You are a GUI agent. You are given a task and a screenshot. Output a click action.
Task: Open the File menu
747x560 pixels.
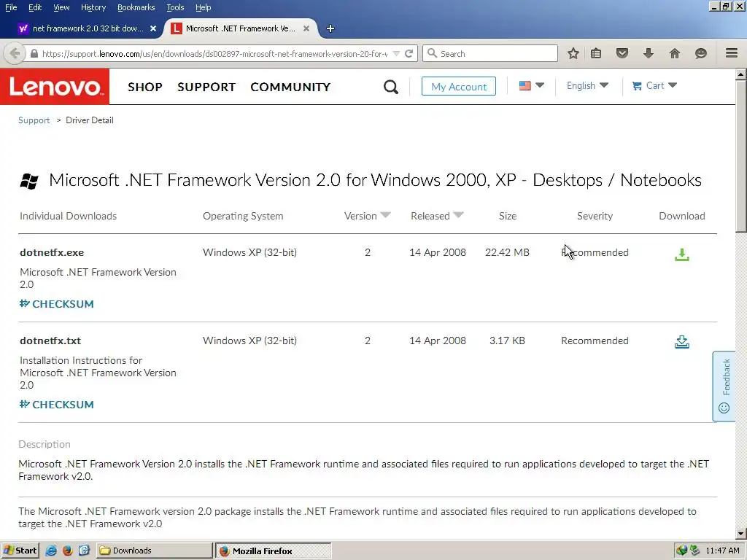click(11, 7)
